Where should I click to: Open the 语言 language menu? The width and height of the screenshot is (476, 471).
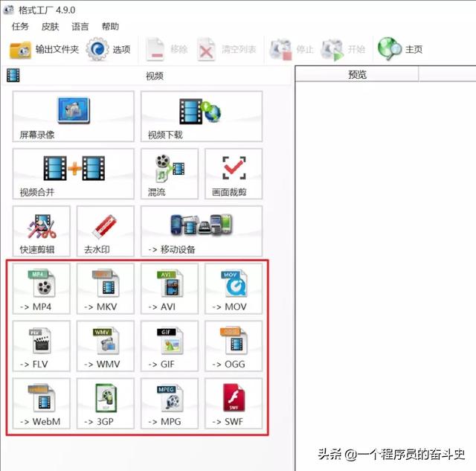[80, 27]
